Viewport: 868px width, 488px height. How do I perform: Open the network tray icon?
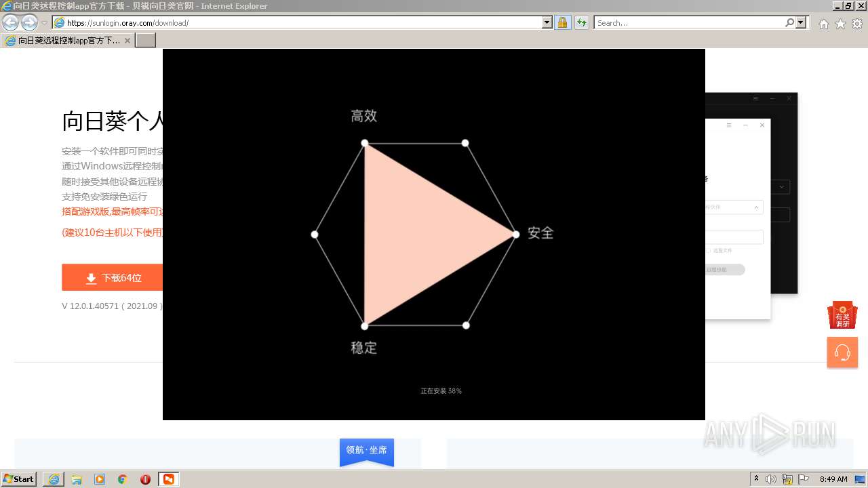coord(787,479)
